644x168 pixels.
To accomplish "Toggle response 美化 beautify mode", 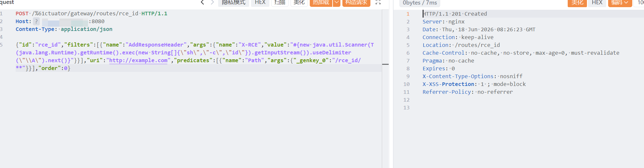I will pos(577,3).
